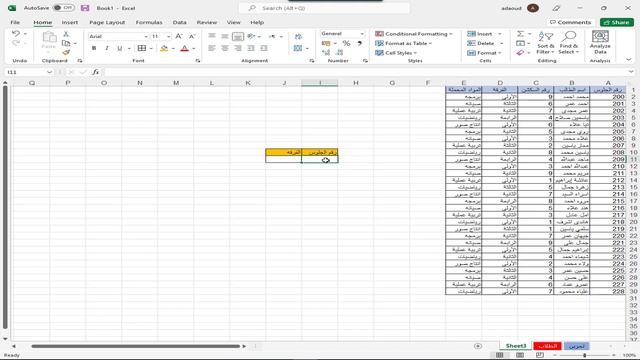Click the Delete cells button

pyautogui.click(x=480, y=43)
